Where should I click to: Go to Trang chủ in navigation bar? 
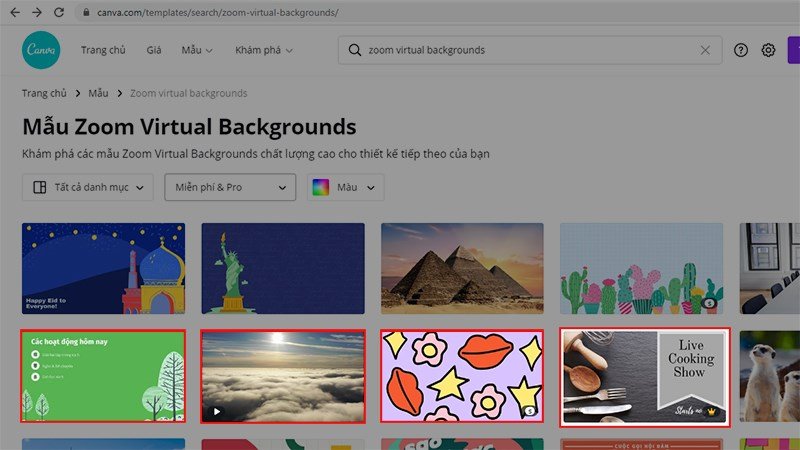coord(103,50)
